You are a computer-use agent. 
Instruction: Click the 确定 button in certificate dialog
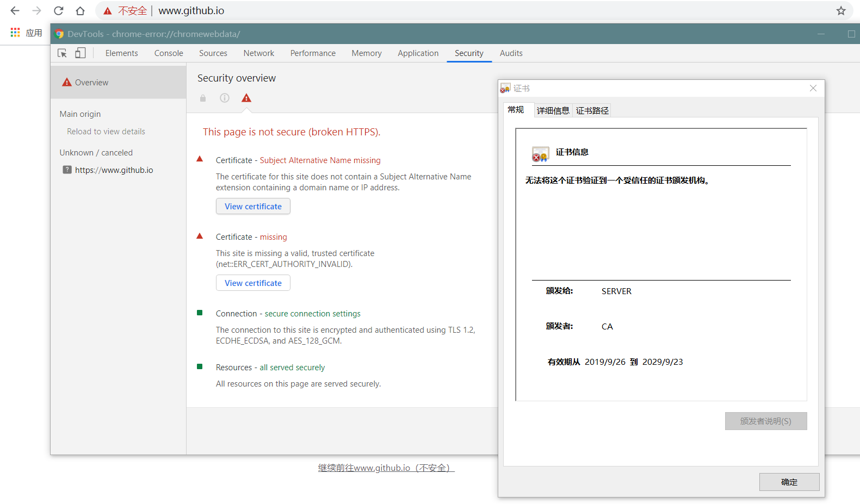pyautogui.click(x=789, y=482)
